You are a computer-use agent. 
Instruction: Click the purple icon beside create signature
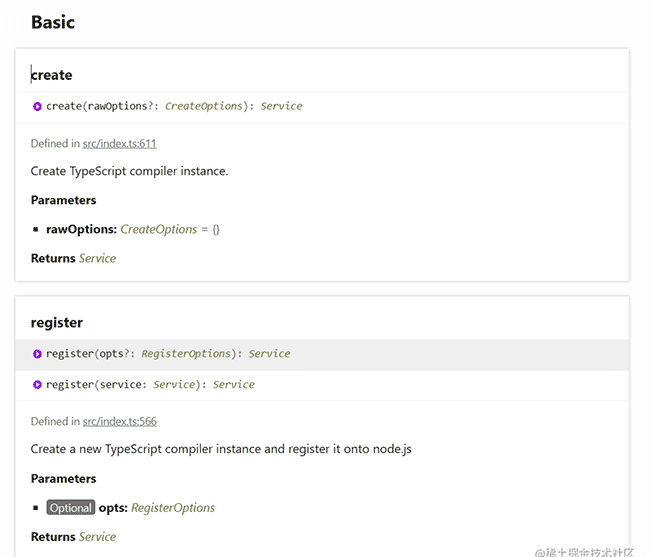[x=37, y=107]
